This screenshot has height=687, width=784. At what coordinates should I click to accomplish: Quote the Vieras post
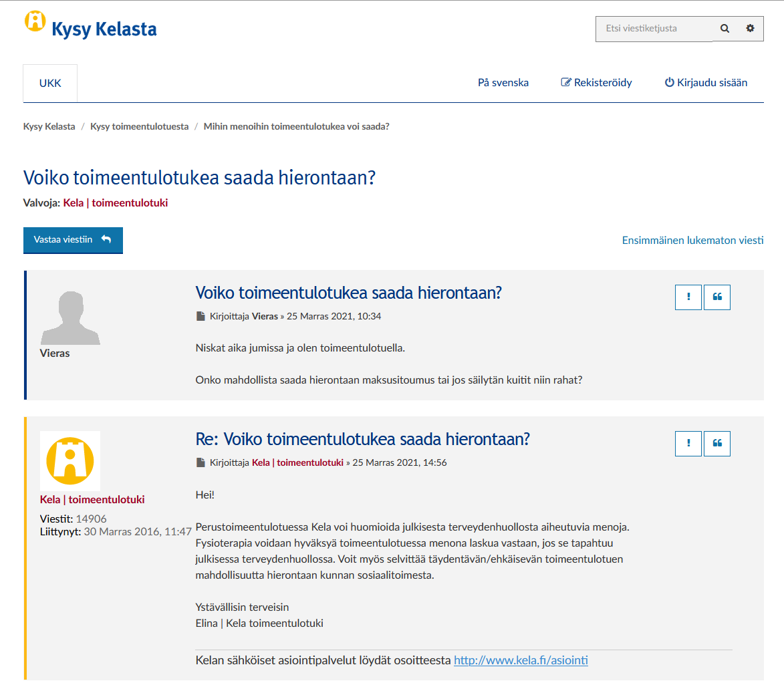click(717, 297)
